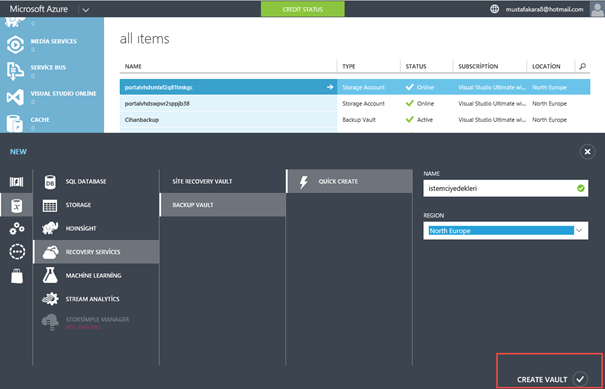Select HDInsight menu entry

[x=96, y=228]
